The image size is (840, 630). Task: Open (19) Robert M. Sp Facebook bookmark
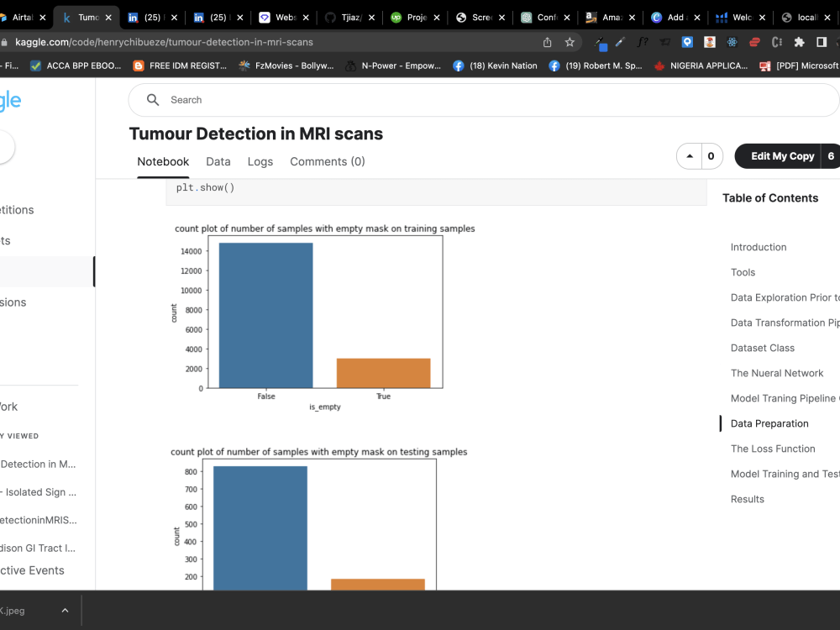(x=596, y=66)
